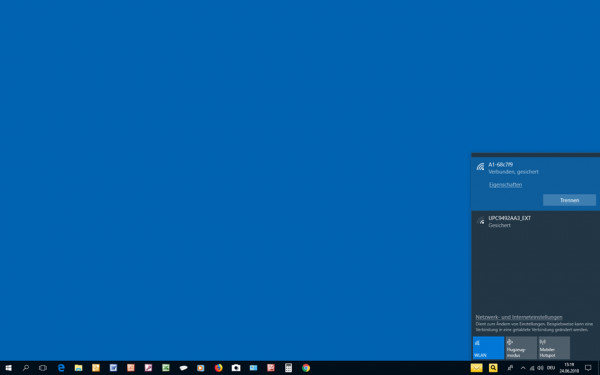Open the red app icon left of Calculator
The width and height of the screenshot is (600, 375).
click(x=271, y=368)
